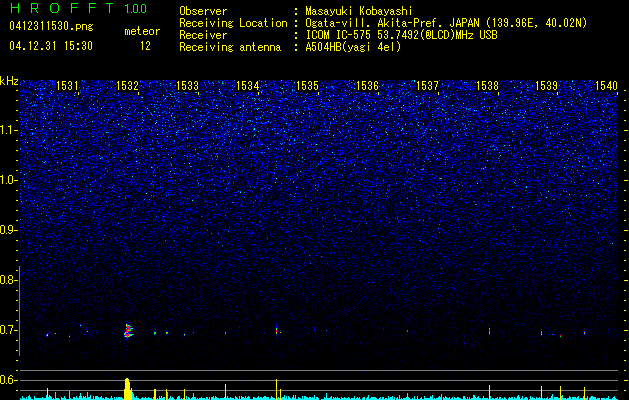Viewport: 629px width, 400px height.
Task: Click the 0.9 kHz axis label
Action: (7, 230)
